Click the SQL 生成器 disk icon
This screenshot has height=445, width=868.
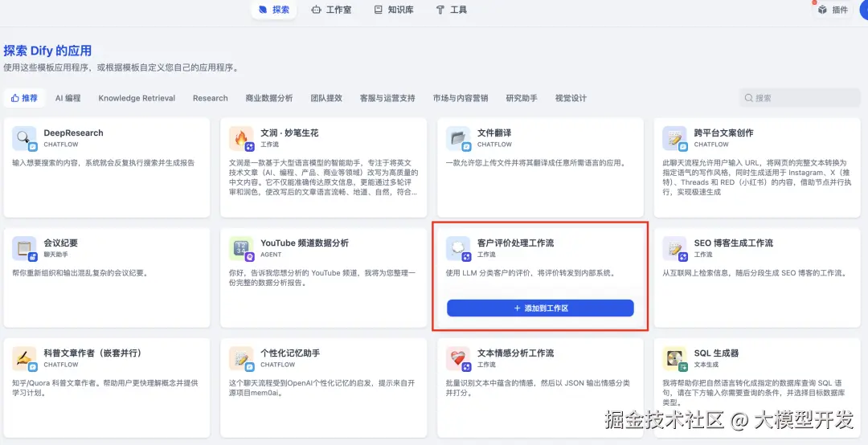click(x=675, y=359)
